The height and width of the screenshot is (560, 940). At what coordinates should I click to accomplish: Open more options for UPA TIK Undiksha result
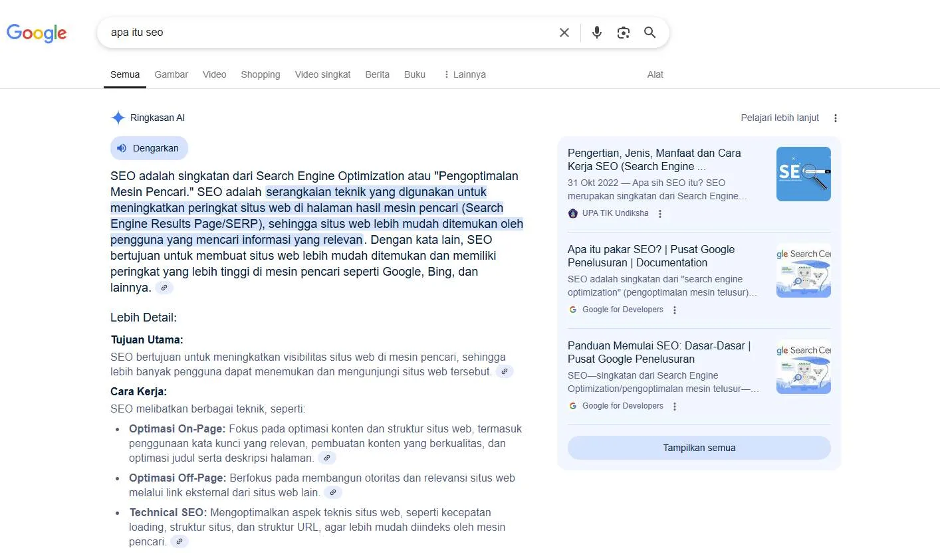pyautogui.click(x=660, y=214)
